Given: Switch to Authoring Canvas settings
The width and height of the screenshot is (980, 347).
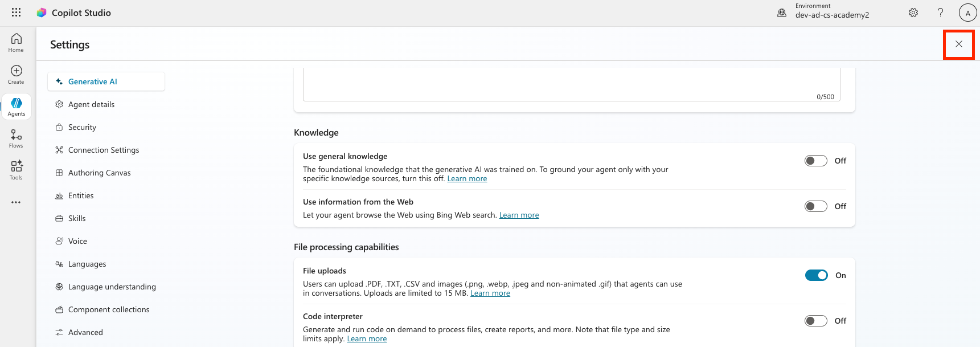Looking at the screenshot, I should [99, 173].
